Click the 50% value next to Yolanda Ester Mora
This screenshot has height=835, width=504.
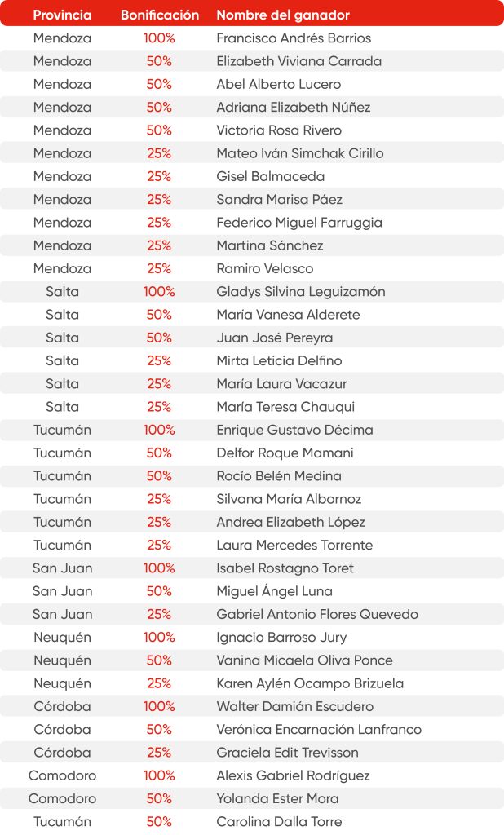point(159,799)
